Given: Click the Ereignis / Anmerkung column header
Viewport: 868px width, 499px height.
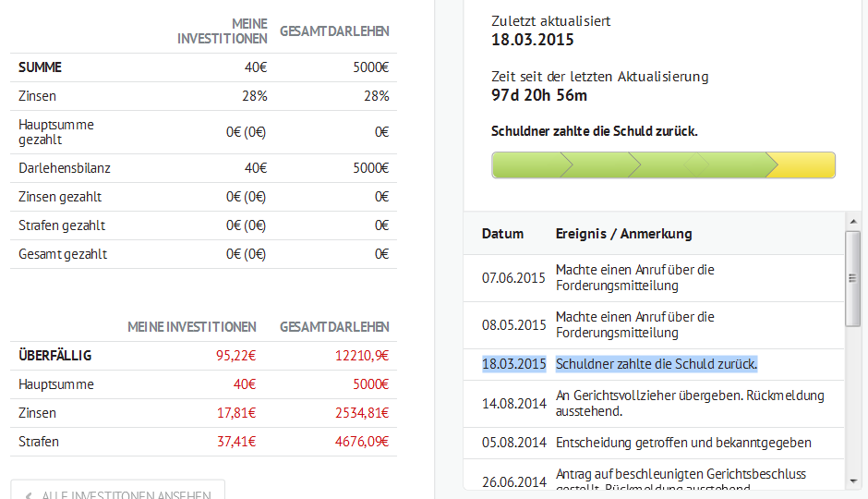Looking at the screenshot, I should tap(623, 234).
